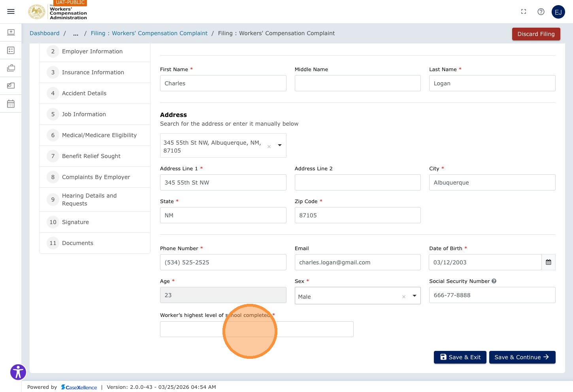This screenshot has width=573, height=392.
Task: Open the highest level of school dropdown
Action: 257,329
